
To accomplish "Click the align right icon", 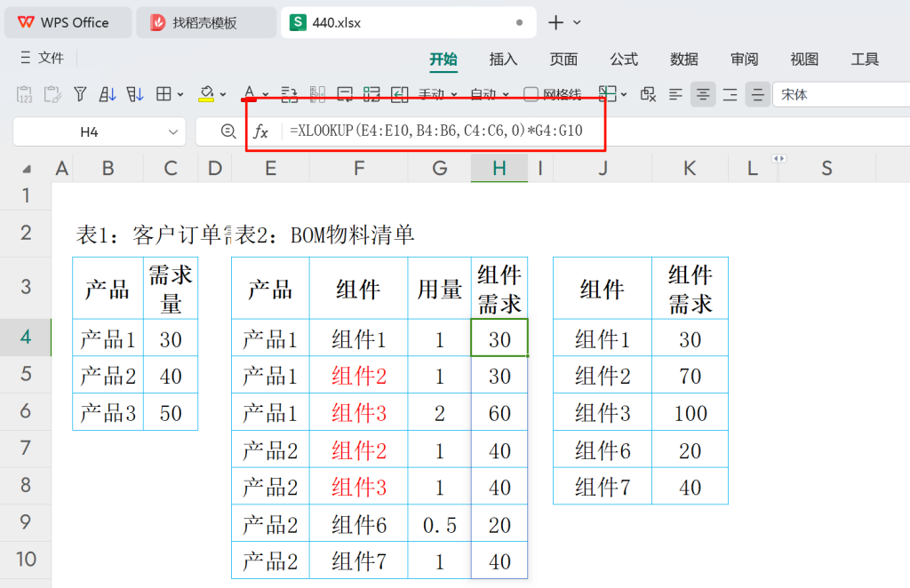I will (730, 94).
